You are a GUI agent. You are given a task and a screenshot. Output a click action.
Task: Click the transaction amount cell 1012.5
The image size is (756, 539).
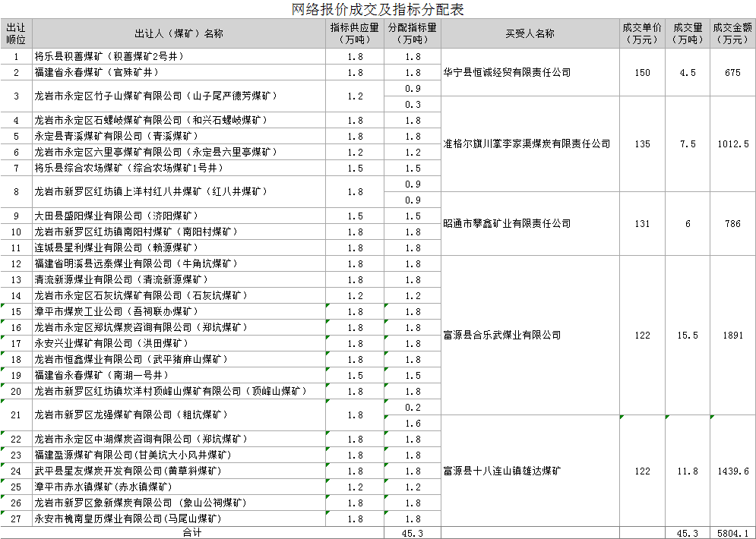(x=732, y=144)
